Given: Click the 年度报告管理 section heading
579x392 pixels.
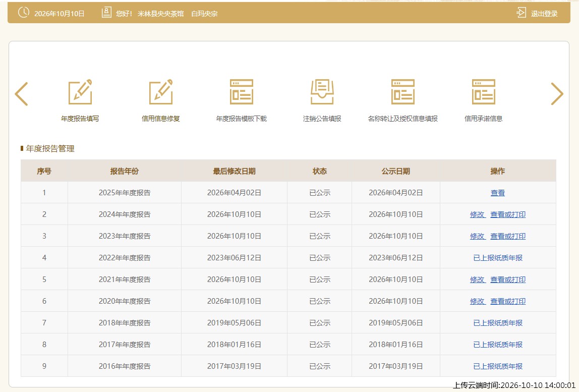Looking at the screenshot, I should click(50, 148).
